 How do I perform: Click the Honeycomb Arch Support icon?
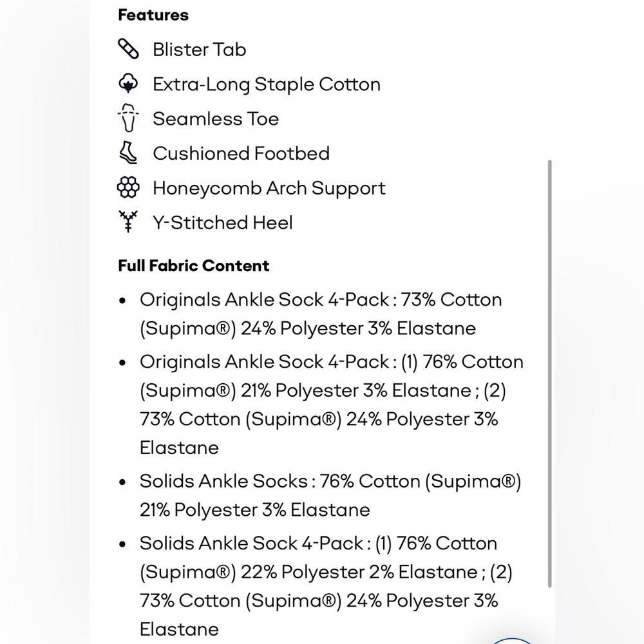[x=128, y=187]
